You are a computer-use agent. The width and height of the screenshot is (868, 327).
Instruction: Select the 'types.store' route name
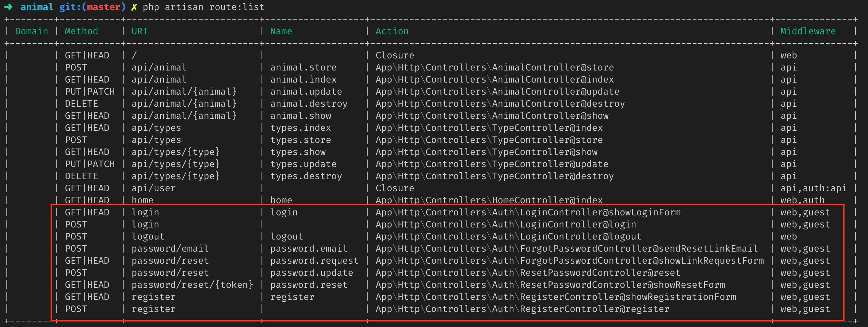(301, 140)
